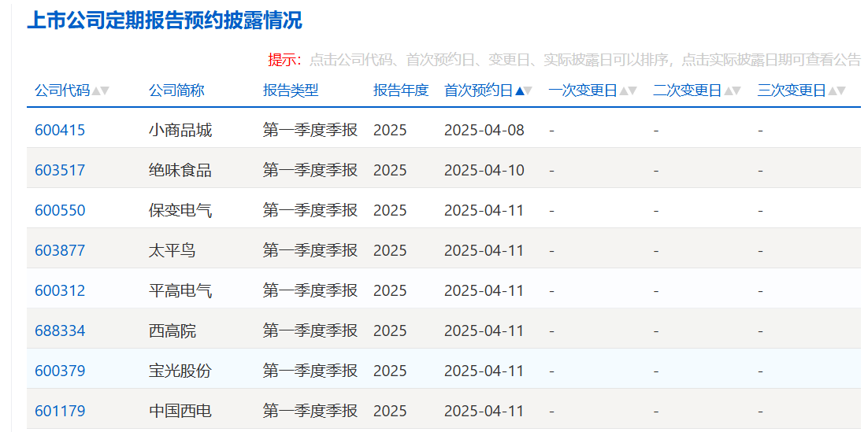Sort by 二次变更日 sort arrows
The height and width of the screenshot is (432, 868).
click(732, 90)
